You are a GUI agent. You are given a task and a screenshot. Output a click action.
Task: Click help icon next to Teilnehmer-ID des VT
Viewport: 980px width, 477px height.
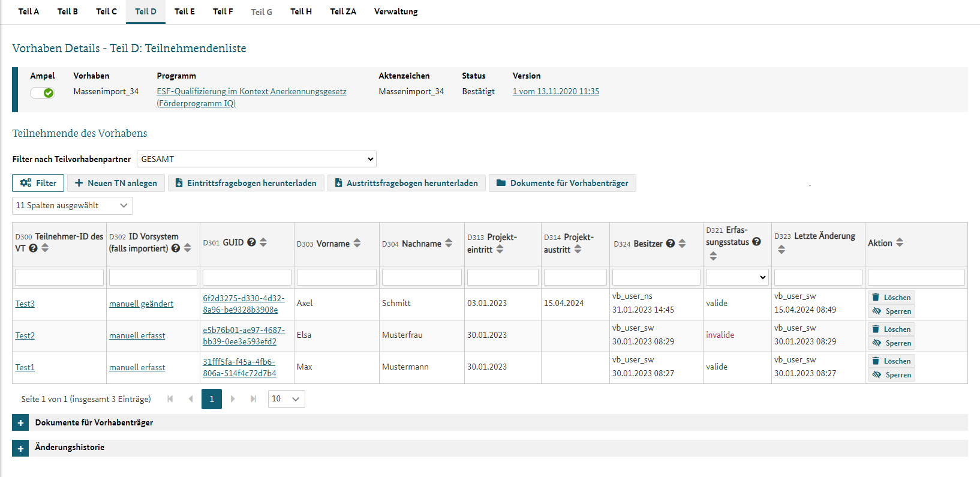[x=33, y=248]
